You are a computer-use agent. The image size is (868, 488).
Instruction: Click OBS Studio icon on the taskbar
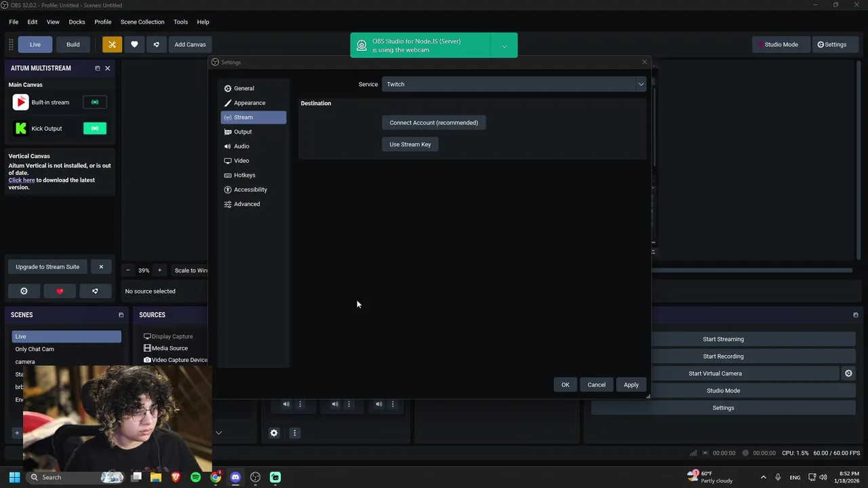point(255,477)
